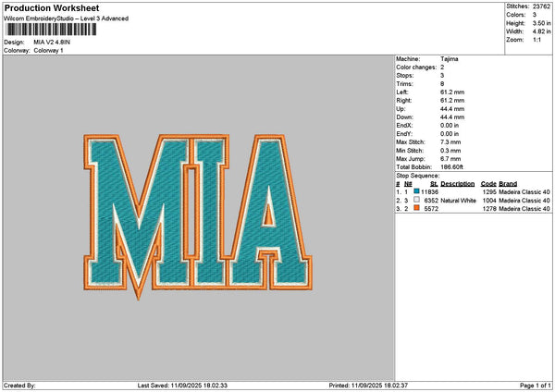Click the Min Stitch value 0.3 mm
Image resolution: width=555 pixels, height=392 pixels.
(450, 151)
